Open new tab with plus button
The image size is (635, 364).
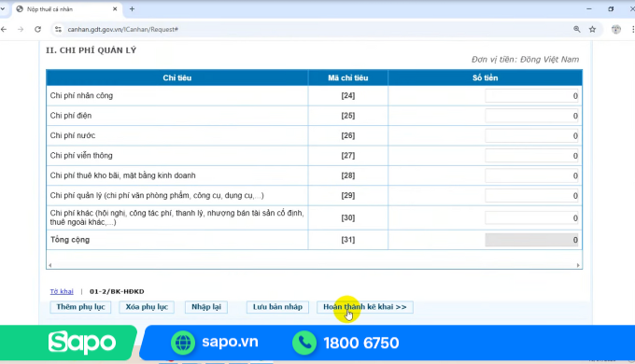132,9
